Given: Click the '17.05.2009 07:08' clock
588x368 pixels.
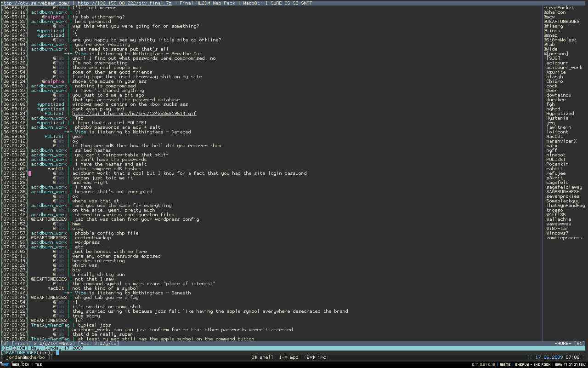Looking at the screenshot, I should point(558,357).
